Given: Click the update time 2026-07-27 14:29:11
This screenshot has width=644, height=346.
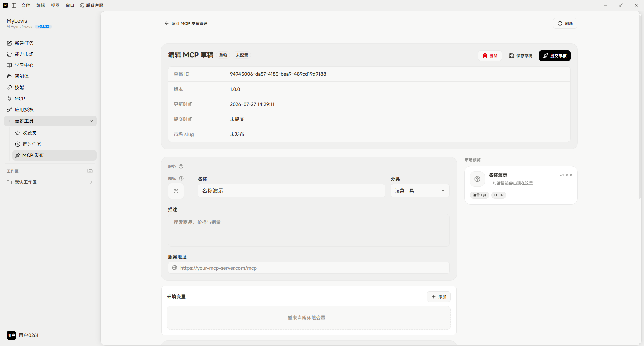Looking at the screenshot, I should (x=252, y=104).
